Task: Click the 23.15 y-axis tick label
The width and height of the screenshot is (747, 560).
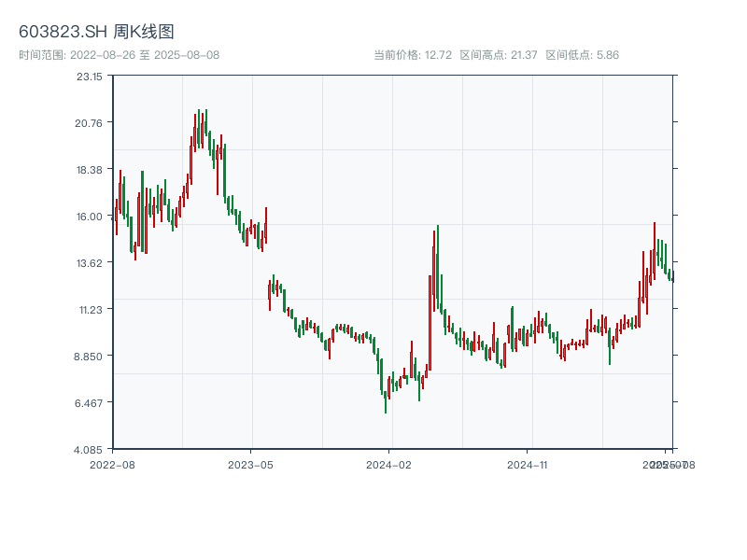Action: pyautogui.click(x=90, y=77)
